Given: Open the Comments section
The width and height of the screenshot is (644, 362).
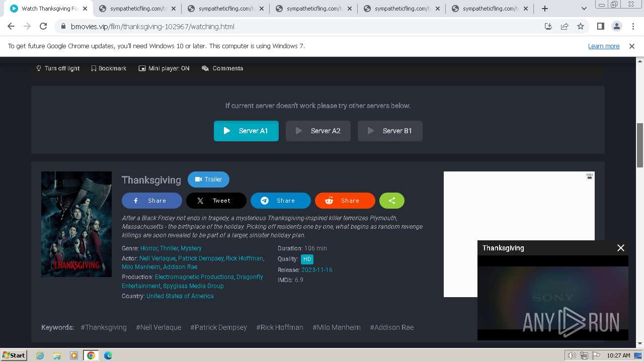Looking at the screenshot, I should 222,68.
